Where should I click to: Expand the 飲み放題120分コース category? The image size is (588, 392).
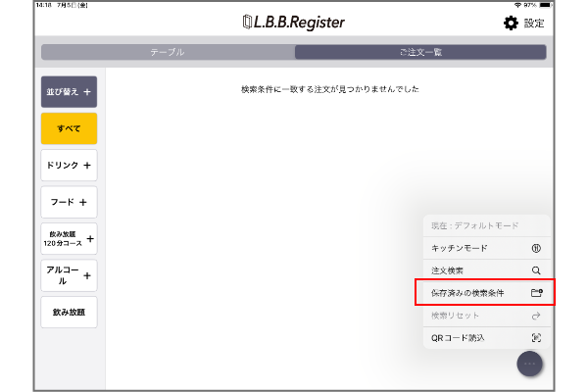point(69,238)
